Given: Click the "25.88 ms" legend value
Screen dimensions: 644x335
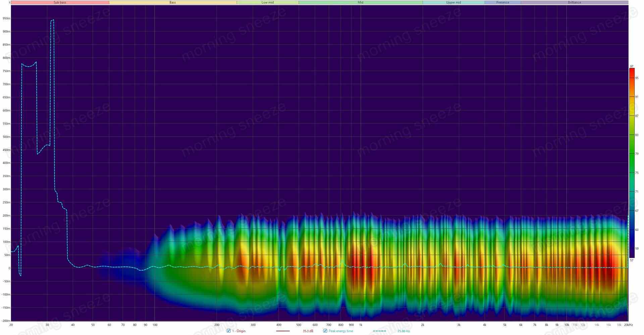Looking at the screenshot, I should coord(404,331).
